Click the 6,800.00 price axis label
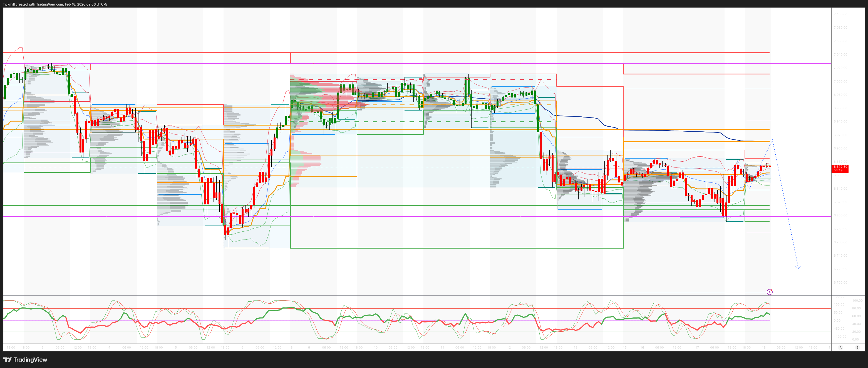 [x=840, y=216]
